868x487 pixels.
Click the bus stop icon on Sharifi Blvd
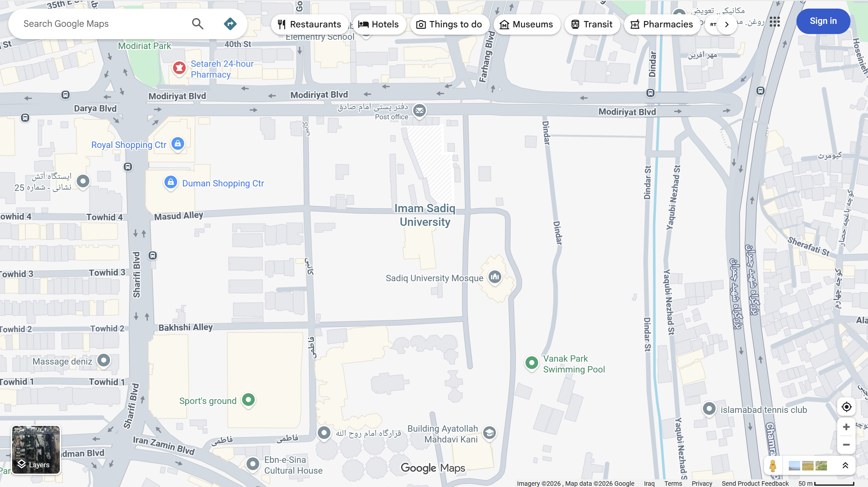[x=153, y=255]
